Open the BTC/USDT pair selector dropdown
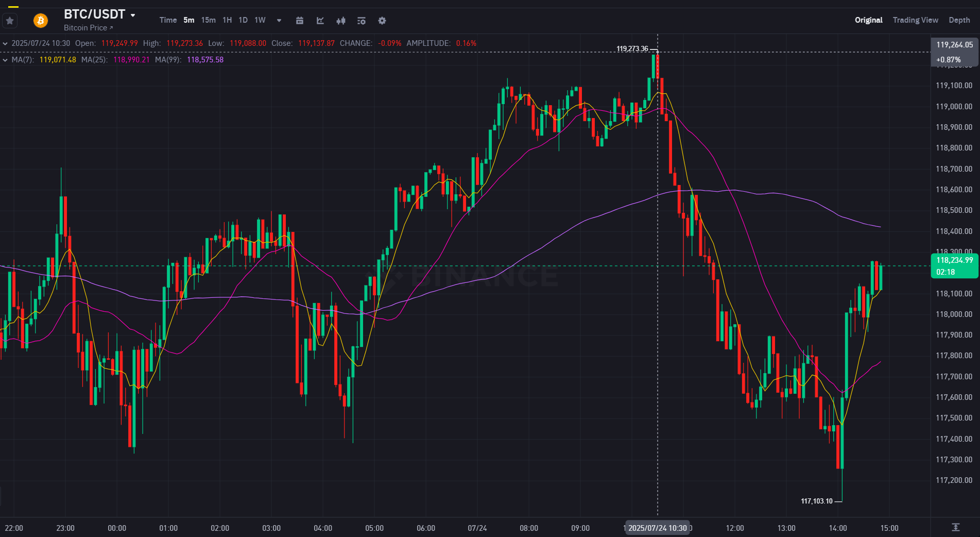 tap(133, 15)
